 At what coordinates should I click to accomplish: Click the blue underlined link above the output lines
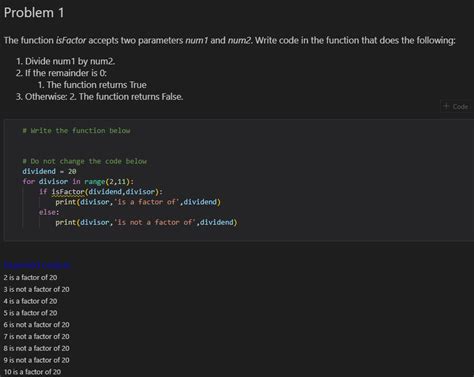[x=37, y=265]
